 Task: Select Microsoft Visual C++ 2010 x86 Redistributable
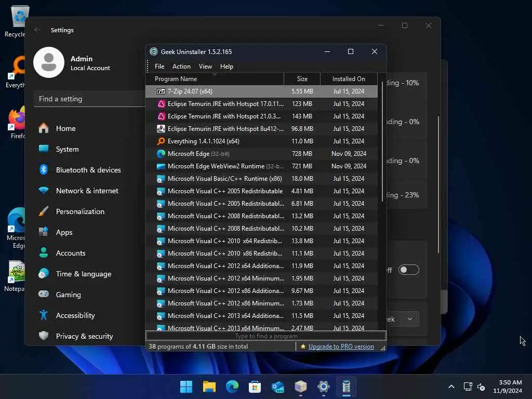262,254
